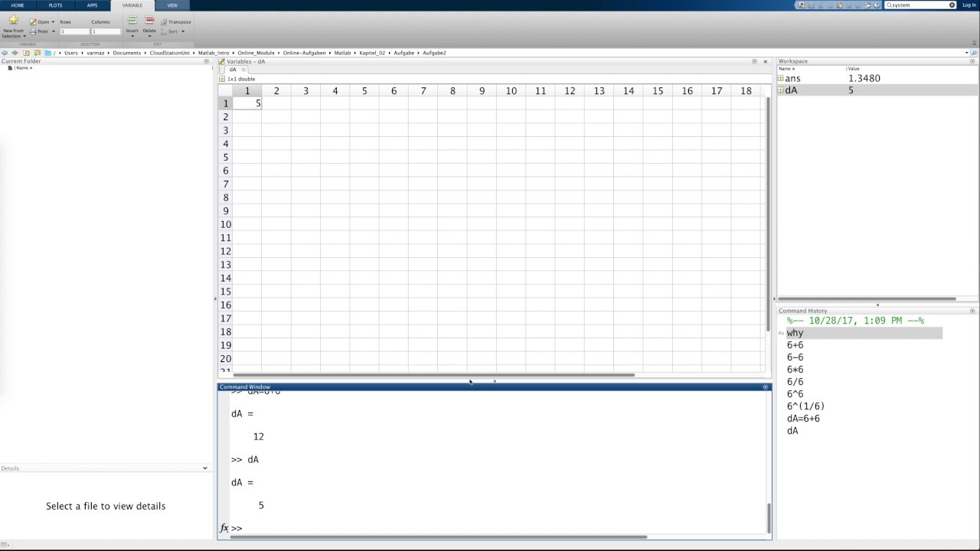Go back with the Back arrow icon

click(x=5, y=53)
